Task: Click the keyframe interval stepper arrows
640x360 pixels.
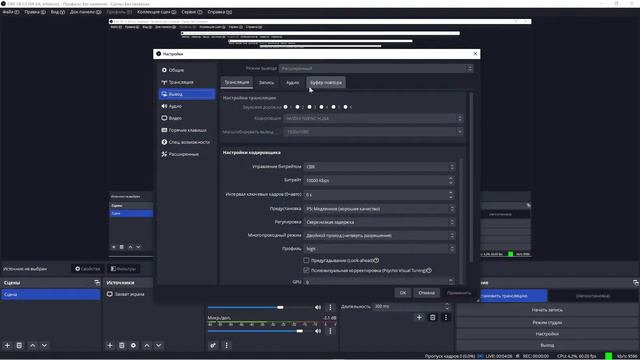Action: click(x=451, y=195)
